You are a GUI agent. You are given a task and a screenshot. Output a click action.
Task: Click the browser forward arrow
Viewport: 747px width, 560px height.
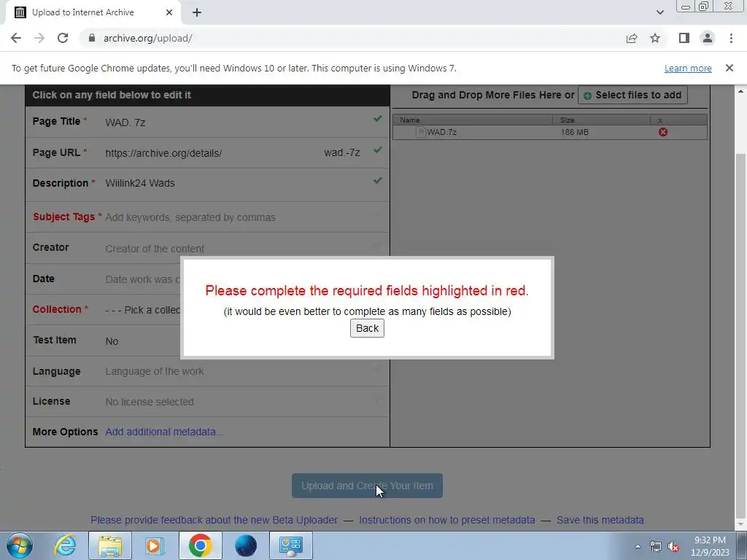point(39,38)
